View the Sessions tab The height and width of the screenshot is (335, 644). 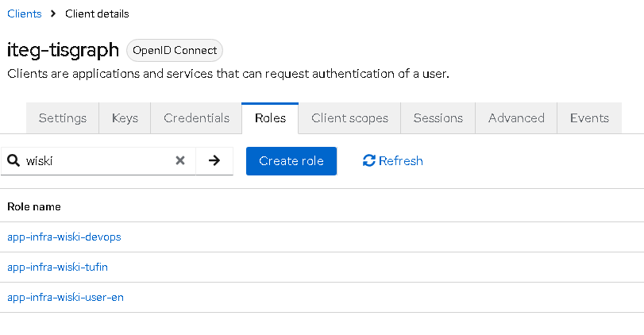point(438,118)
